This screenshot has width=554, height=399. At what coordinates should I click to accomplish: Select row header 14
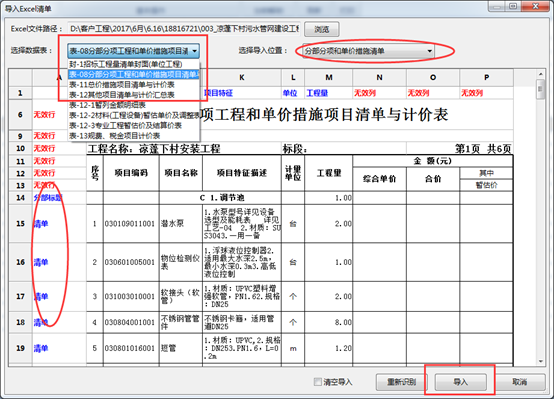(20, 198)
